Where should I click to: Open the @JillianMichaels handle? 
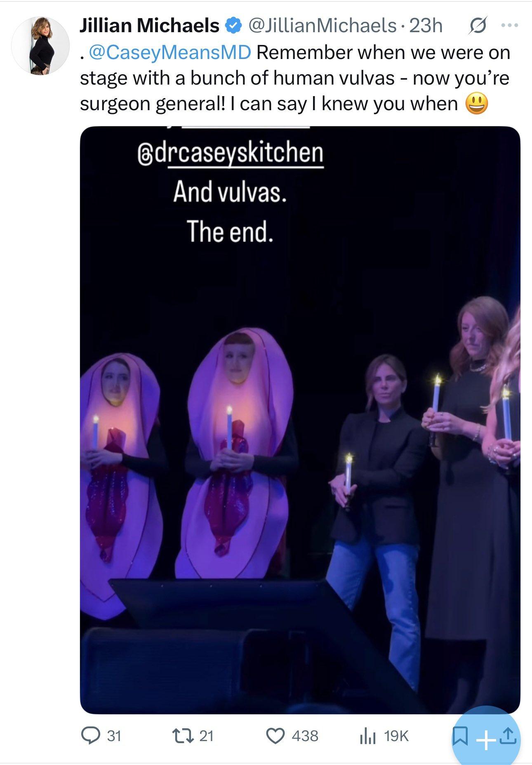(322, 26)
